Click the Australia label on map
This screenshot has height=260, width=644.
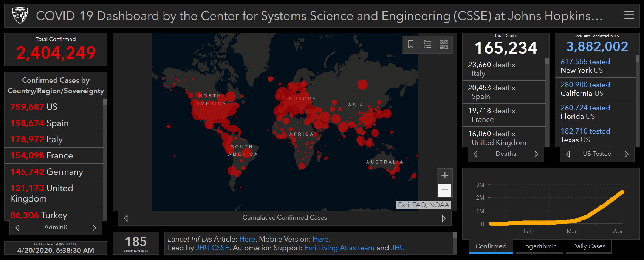385,162
